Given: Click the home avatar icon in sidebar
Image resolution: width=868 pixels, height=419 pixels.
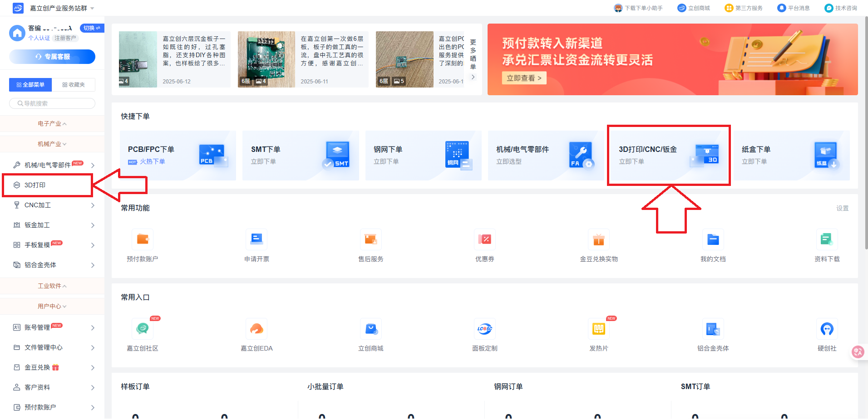Looking at the screenshot, I should pyautogui.click(x=17, y=33).
